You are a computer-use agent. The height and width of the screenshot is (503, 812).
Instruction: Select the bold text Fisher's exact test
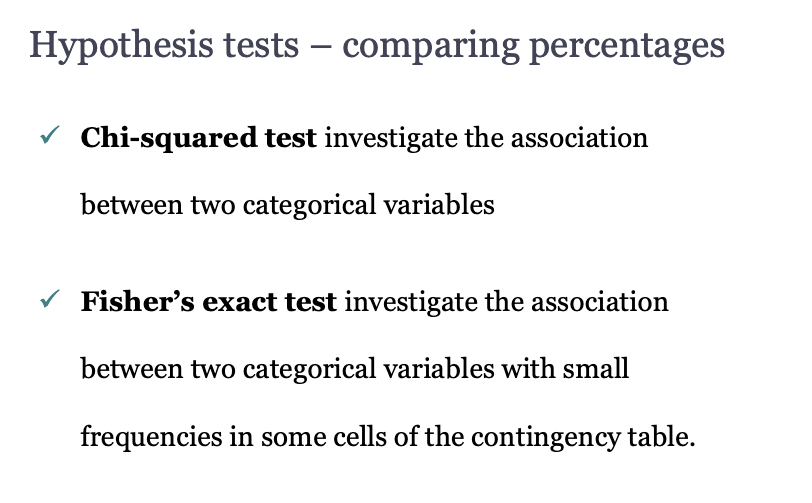209,302
